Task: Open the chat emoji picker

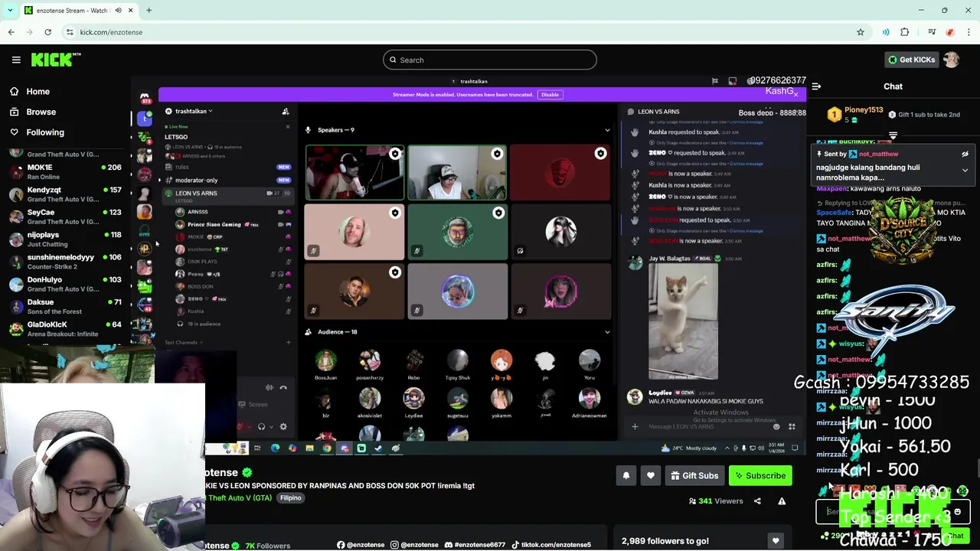Action: click(957, 512)
